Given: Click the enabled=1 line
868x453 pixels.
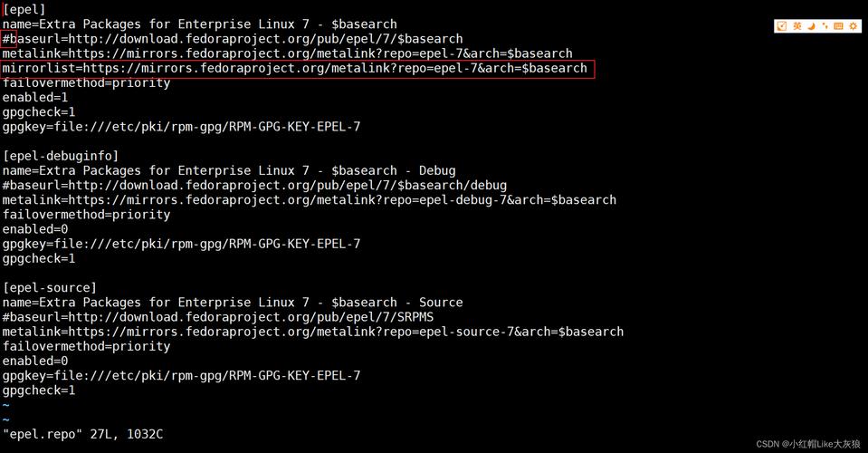Looking at the screenshot, I should click(35, 97).
